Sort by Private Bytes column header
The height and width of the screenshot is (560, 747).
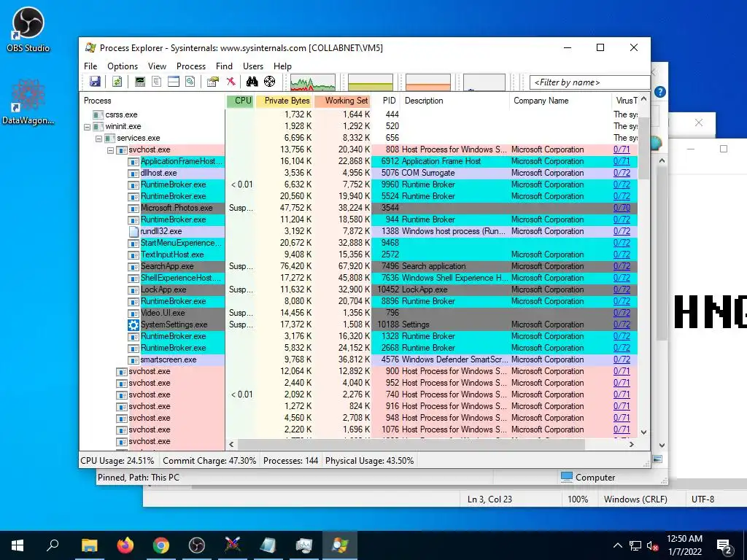pyautogui.click(x=284, y=101)
